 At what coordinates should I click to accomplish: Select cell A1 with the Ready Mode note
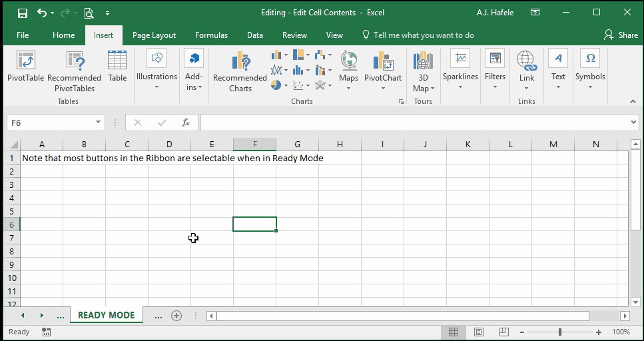41,158
